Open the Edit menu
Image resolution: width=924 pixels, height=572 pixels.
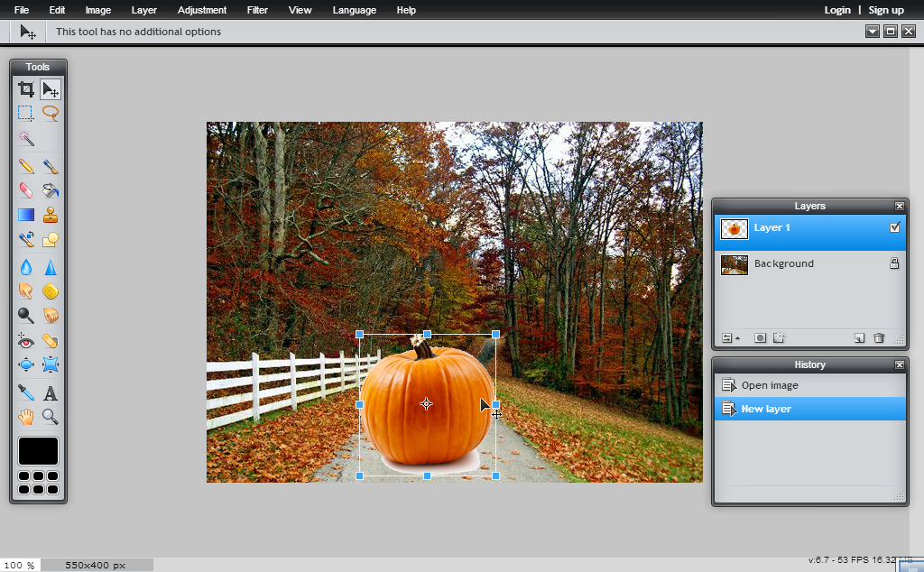(57, 10)
